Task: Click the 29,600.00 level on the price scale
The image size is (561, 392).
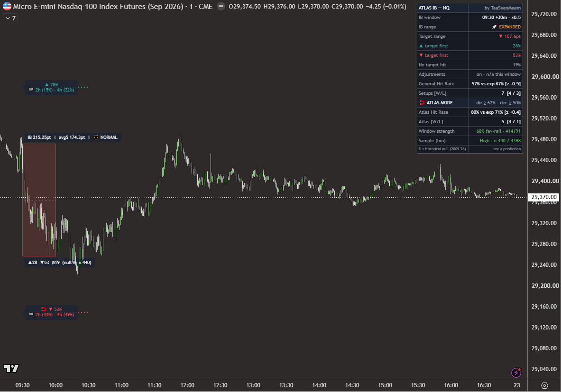Action: (x=544, y=76)
